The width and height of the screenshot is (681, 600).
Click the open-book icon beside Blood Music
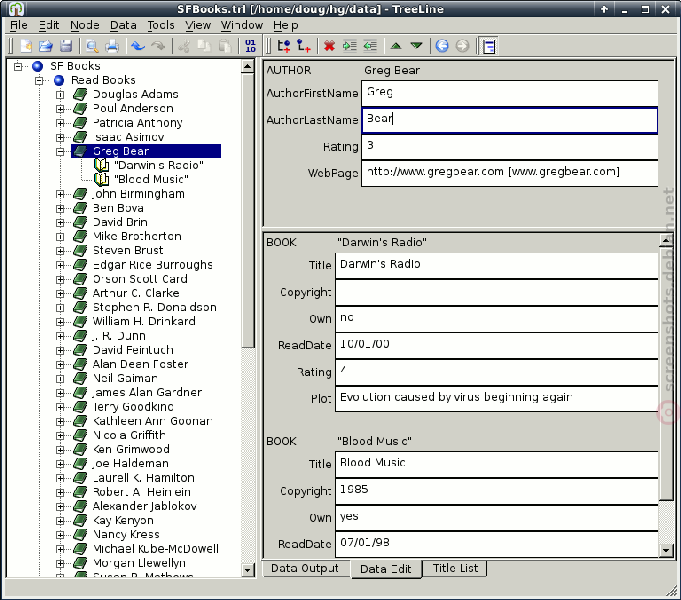(102, 179)
